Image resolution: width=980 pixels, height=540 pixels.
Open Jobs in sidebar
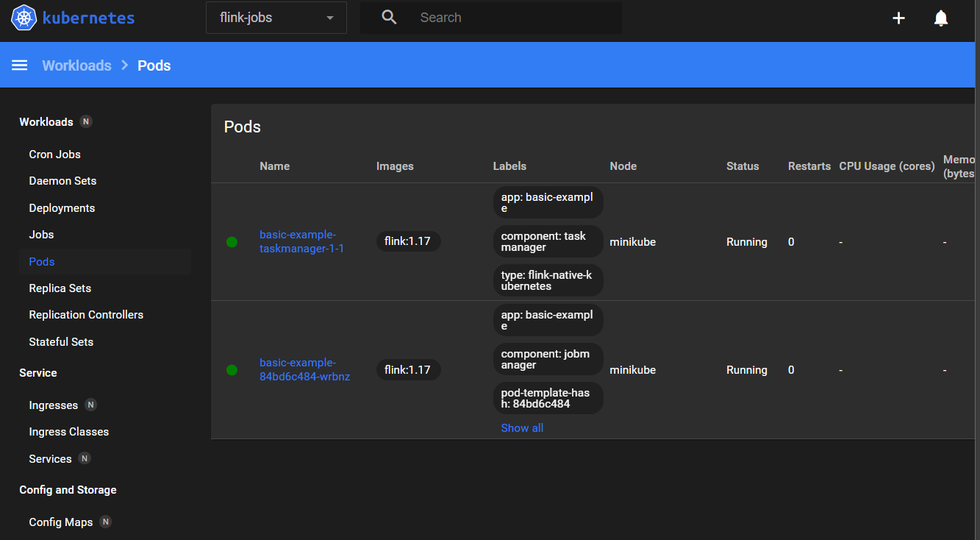coord(41,235)
